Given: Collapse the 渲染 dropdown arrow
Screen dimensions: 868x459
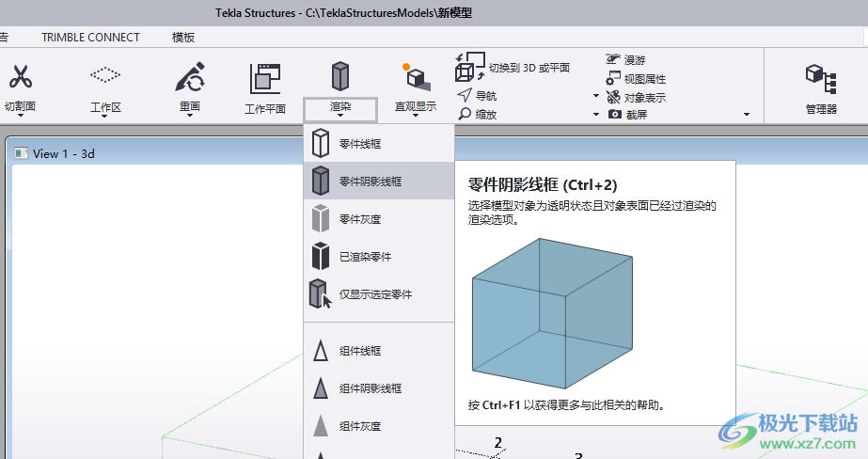Looking at the screenshot, I should 339,116.
